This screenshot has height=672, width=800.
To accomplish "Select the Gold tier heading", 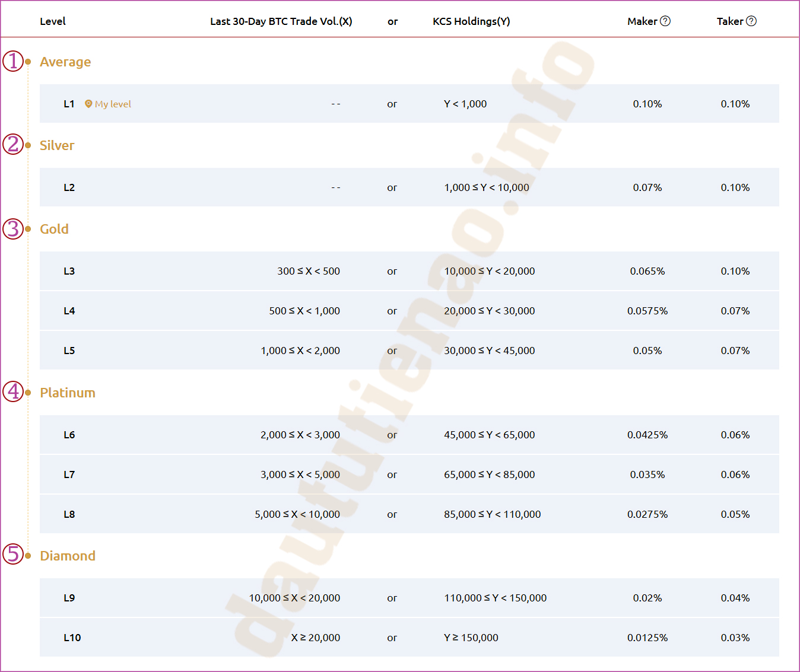I will pyautogui.click(x=54, y=229).
